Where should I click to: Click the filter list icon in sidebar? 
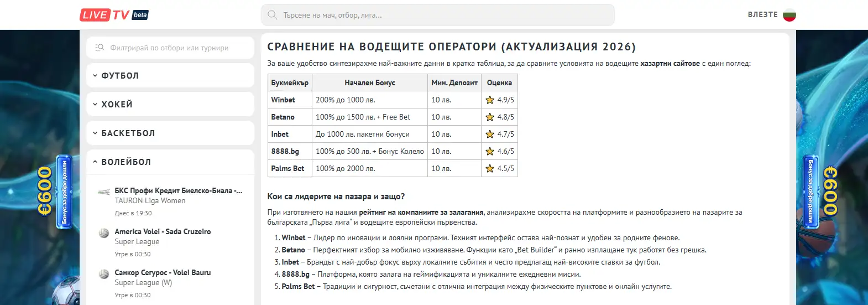pyautogui.click(x=100, y=48)
